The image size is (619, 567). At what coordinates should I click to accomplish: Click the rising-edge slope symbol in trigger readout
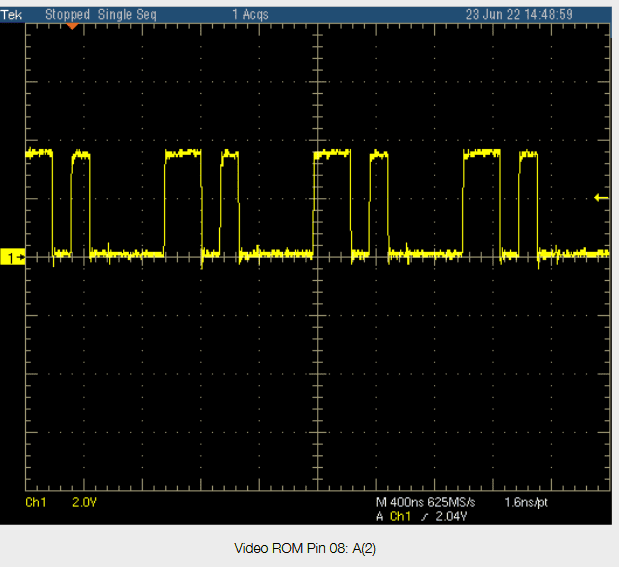tap(423, 517)
